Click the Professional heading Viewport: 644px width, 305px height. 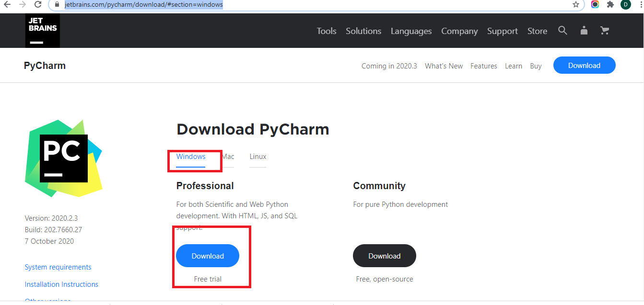205,186
